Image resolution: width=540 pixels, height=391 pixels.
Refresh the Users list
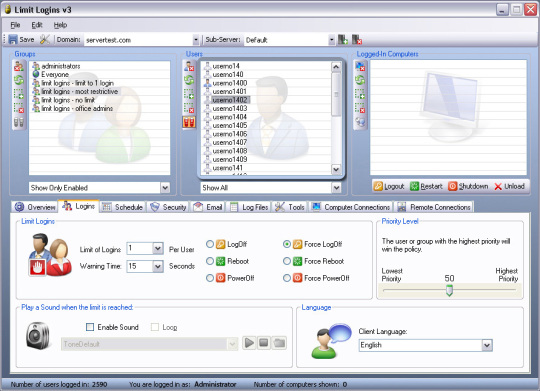[x=189, y=80]
